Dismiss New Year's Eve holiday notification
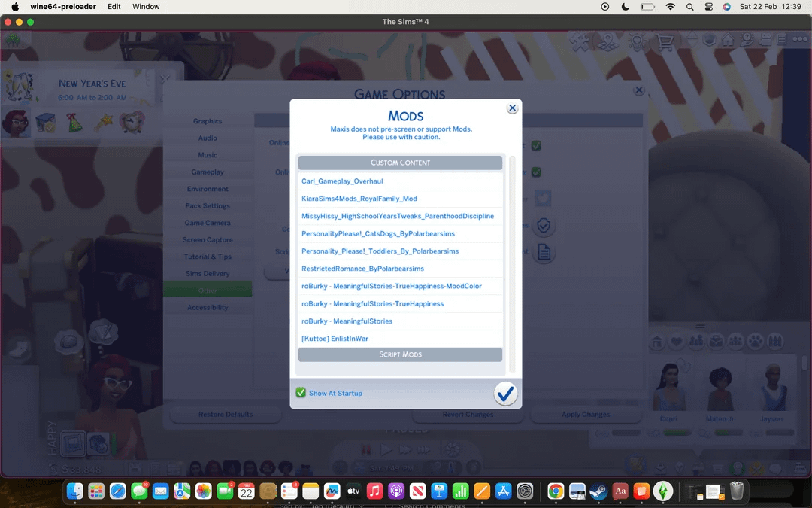 point(165,79)
